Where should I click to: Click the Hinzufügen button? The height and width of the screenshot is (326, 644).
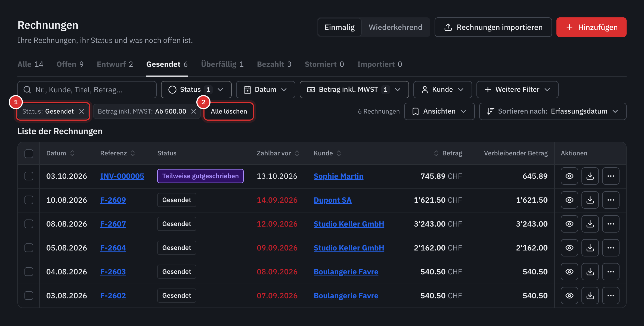coord(591,27)
